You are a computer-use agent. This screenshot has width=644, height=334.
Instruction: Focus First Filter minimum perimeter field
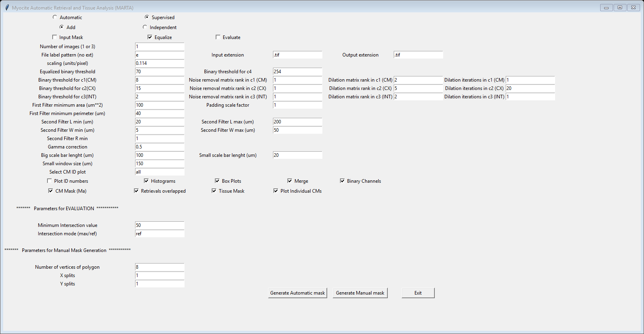(x=159, y=113)
